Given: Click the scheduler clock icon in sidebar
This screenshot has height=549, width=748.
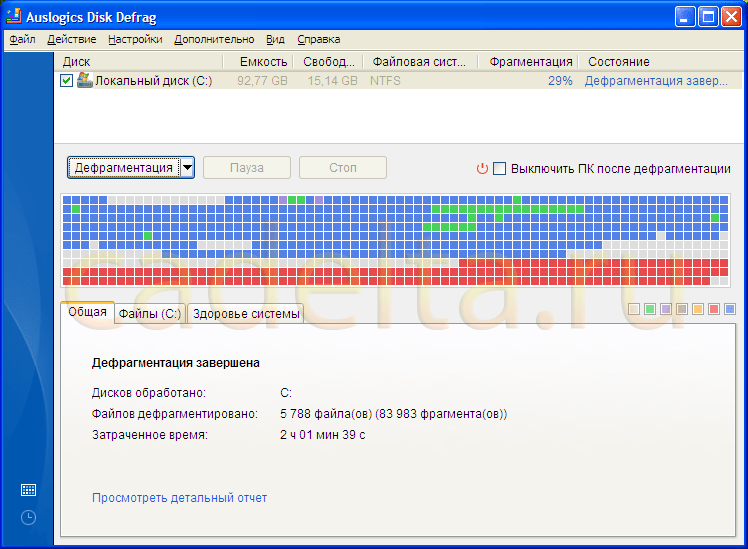Looking at the screenshot, I should 28,518.
